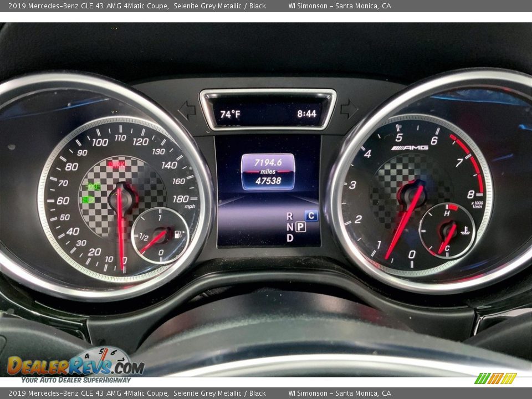
Task: Click the boxed P gear indicator
Action: (x=300, y=227)
